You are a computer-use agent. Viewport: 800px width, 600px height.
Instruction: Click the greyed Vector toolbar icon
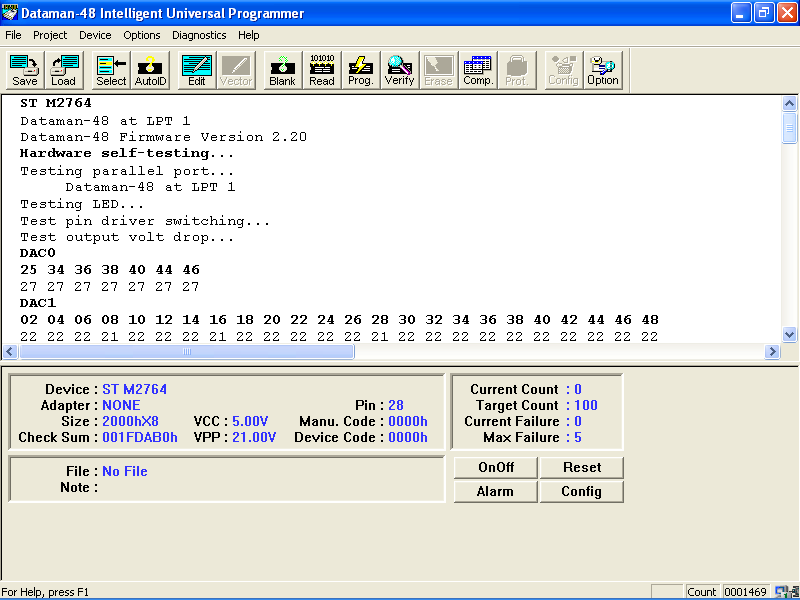(236, 70)
